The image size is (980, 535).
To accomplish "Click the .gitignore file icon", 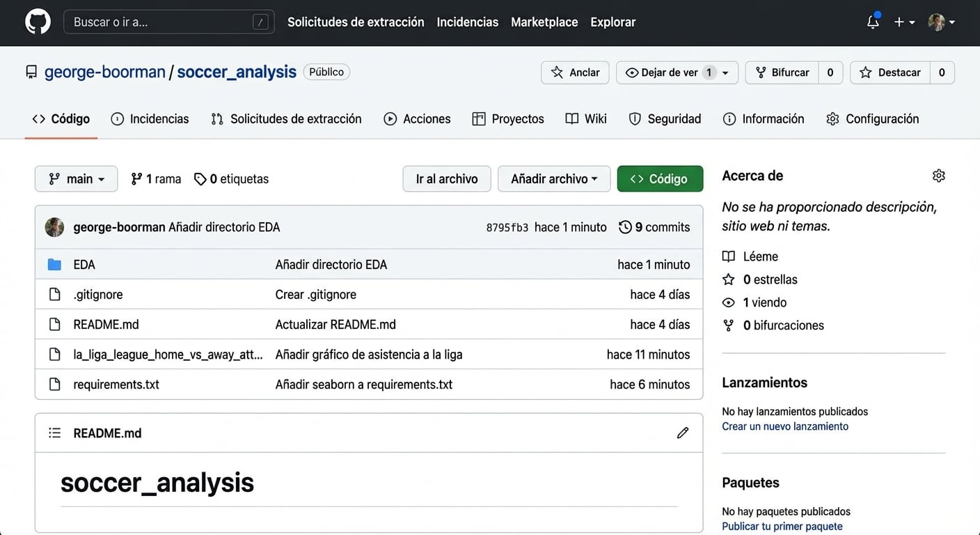I will pos(54,295).
